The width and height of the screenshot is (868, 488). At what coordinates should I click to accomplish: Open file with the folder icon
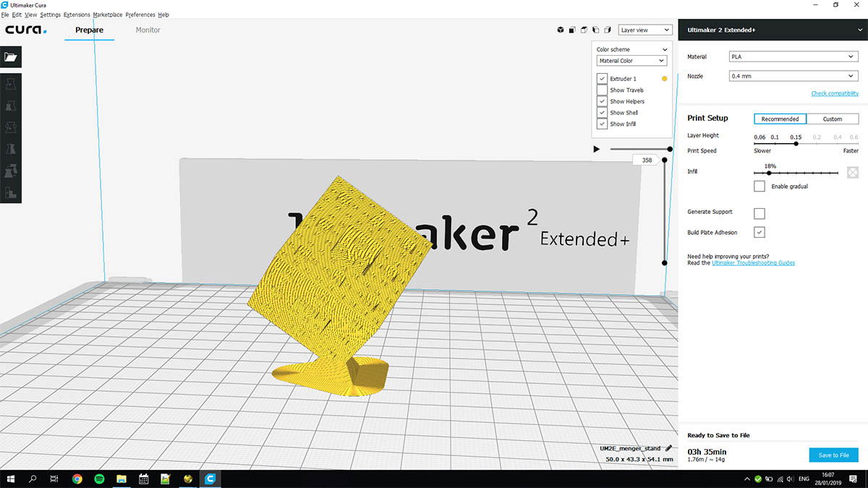pos(11,57)
